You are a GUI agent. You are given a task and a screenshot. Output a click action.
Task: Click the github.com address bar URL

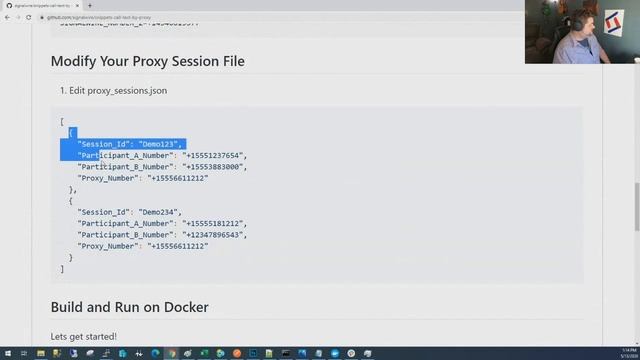[x=99, y=18]
